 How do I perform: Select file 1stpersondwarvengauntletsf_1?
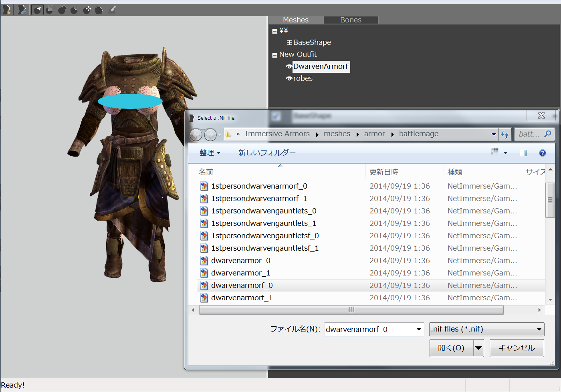click(x=265, y=248)
